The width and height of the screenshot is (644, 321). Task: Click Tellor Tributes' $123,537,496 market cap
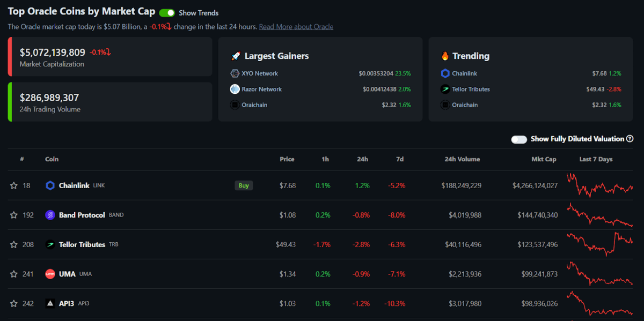tap(537, 244)
